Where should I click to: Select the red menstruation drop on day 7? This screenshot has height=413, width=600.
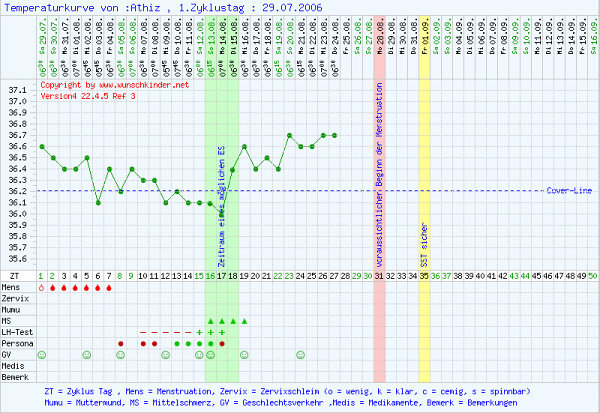[109, 287]
